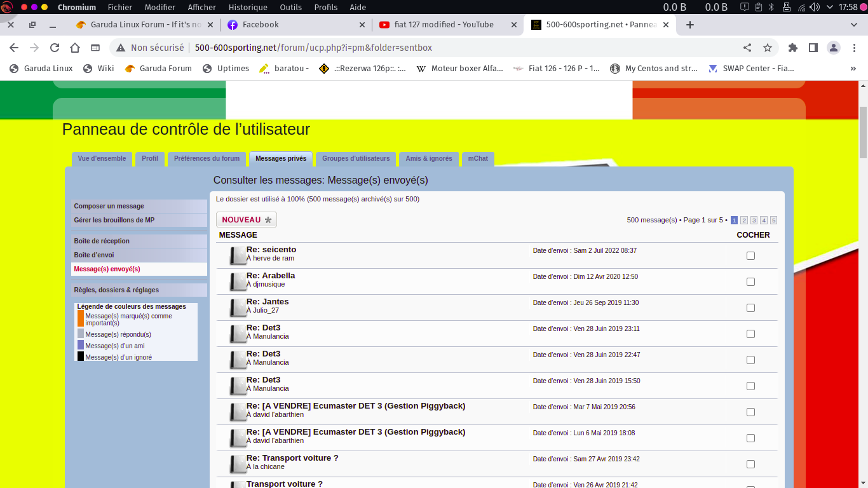Toggle the browser side panel
The width and height of the screenshot is (868, 488).
813,48
